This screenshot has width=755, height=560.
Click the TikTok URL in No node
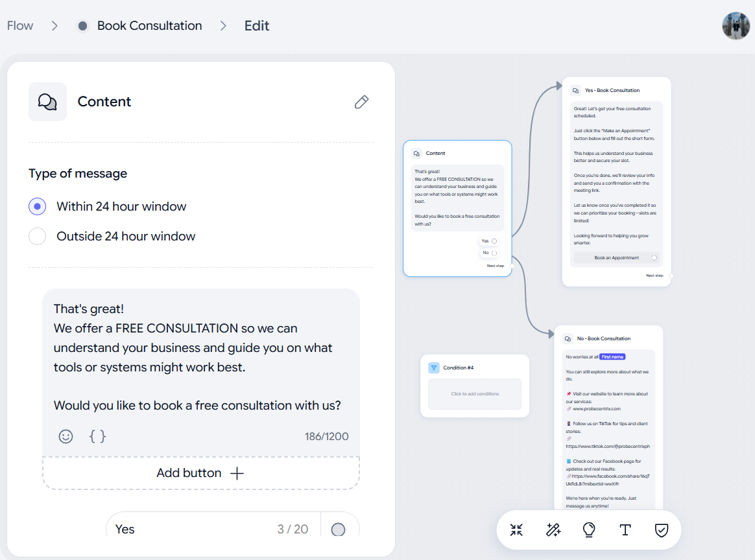608,447
